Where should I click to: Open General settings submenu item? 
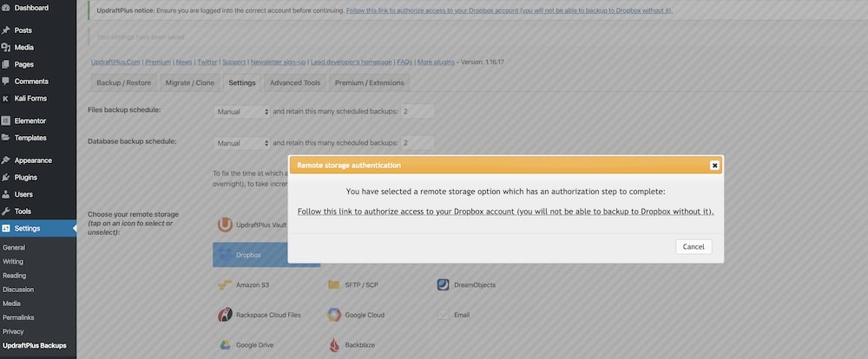click(14, 248)
